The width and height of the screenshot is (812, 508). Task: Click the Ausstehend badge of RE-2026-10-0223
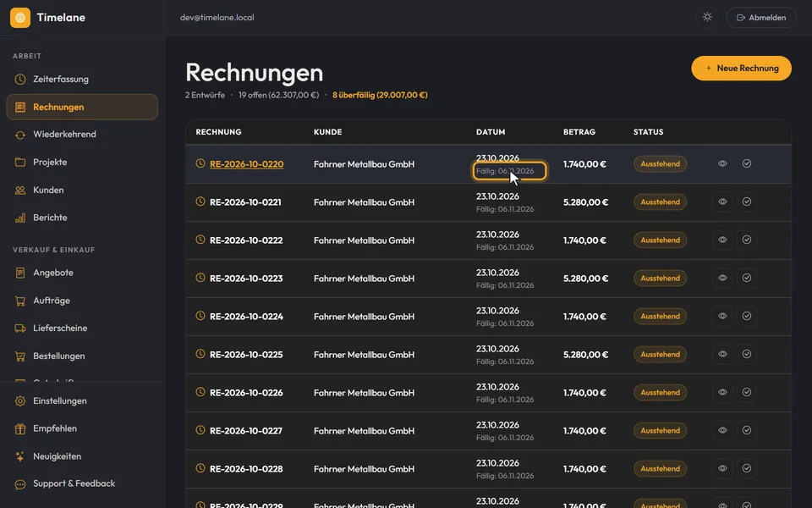point(661,278)
